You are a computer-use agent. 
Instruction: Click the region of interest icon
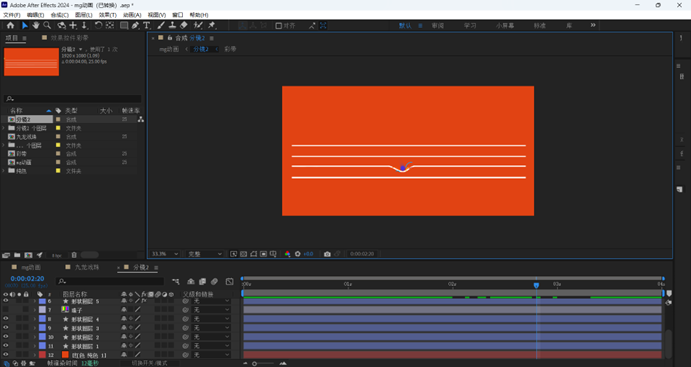(263, 254)
